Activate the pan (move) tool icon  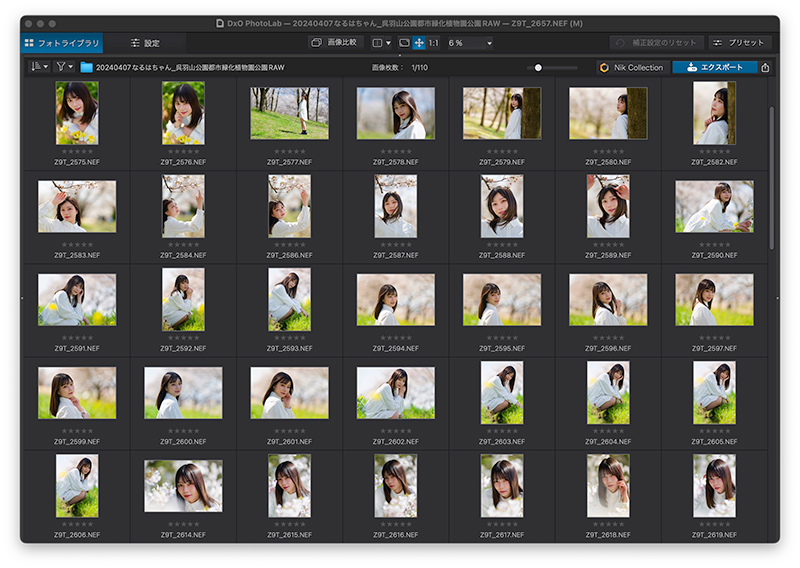419,43
